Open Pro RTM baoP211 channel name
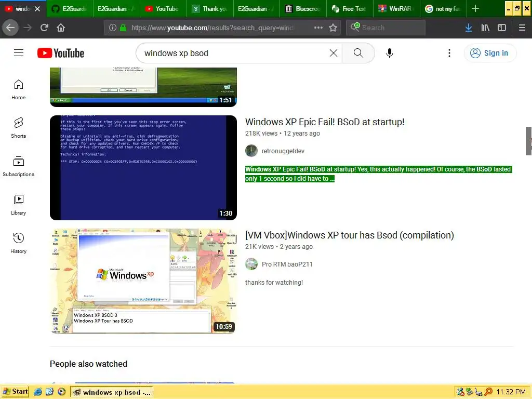The width and height of the screenshot is (532, 399). tap(287, 264)
